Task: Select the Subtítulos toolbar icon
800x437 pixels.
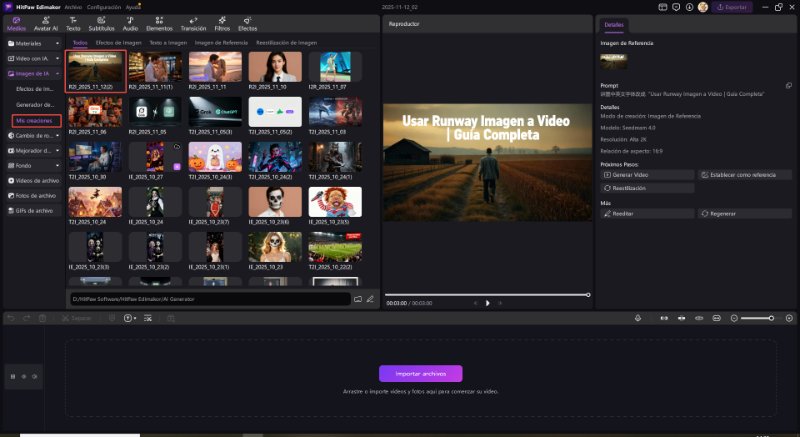Action: 101,24
